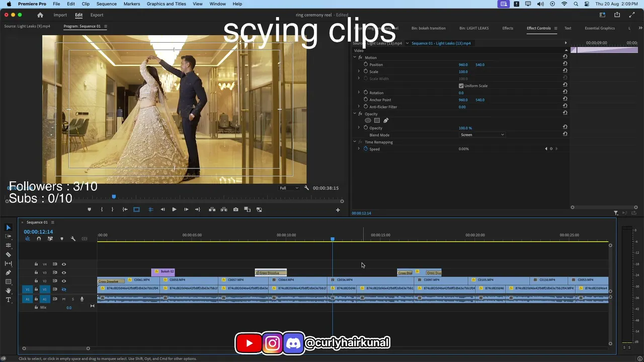Open the Sequence menu in the menu bar
Screen dimensions: 644x362
tap(106, 4)
